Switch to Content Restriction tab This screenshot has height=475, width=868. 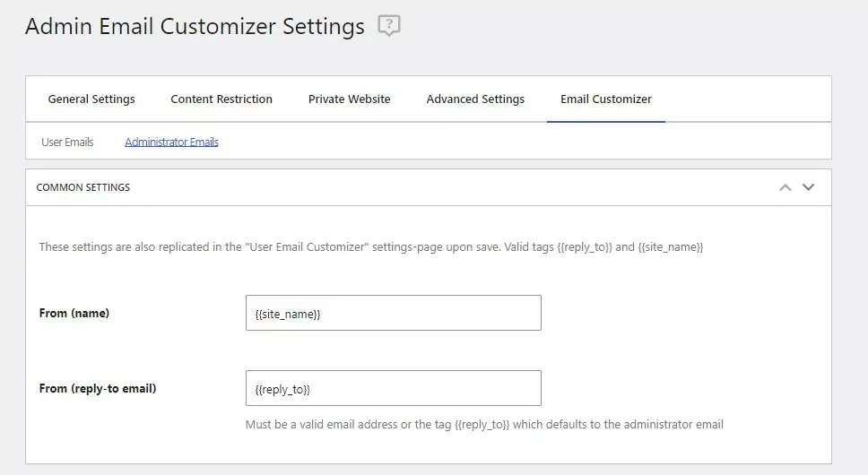point(221,99)
